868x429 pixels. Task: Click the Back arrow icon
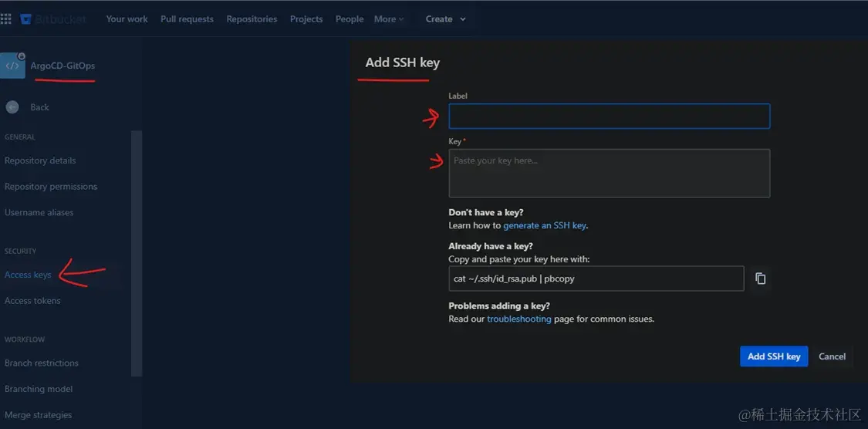[x=12, y=107]
